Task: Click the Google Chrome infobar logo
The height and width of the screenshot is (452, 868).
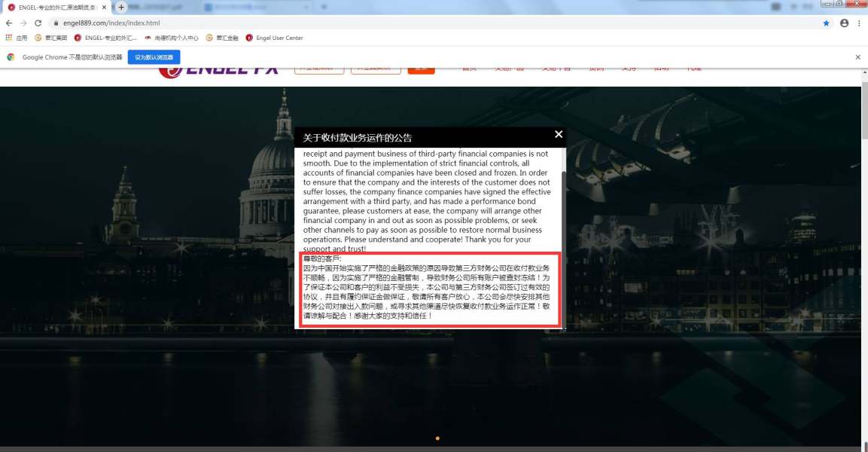Action: point(11,57)
